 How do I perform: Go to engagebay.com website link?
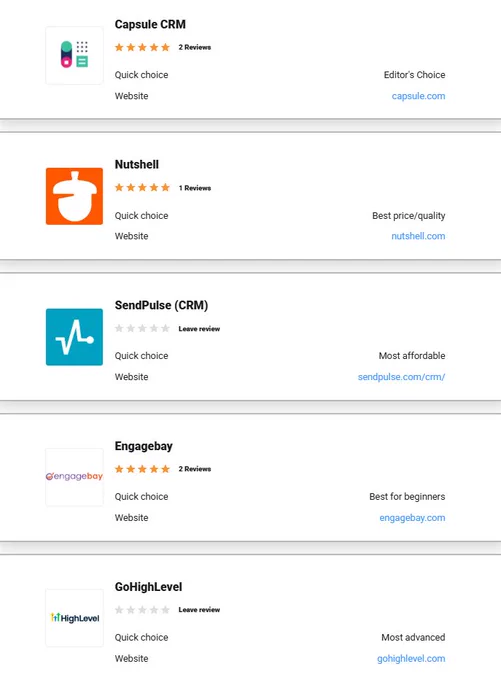pyautogui.click(x=412, y=518)
